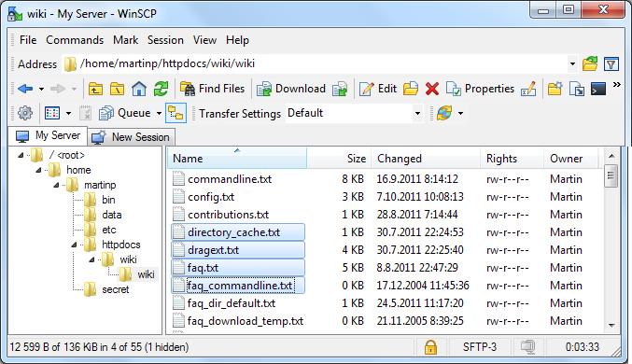Open the File menu

(x=28, y=40)
